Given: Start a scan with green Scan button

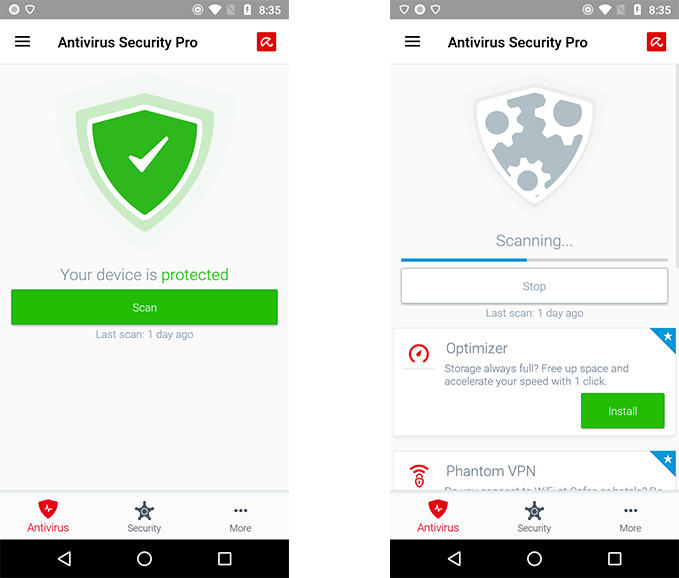Looking at the screenshot, I should 144,307.
